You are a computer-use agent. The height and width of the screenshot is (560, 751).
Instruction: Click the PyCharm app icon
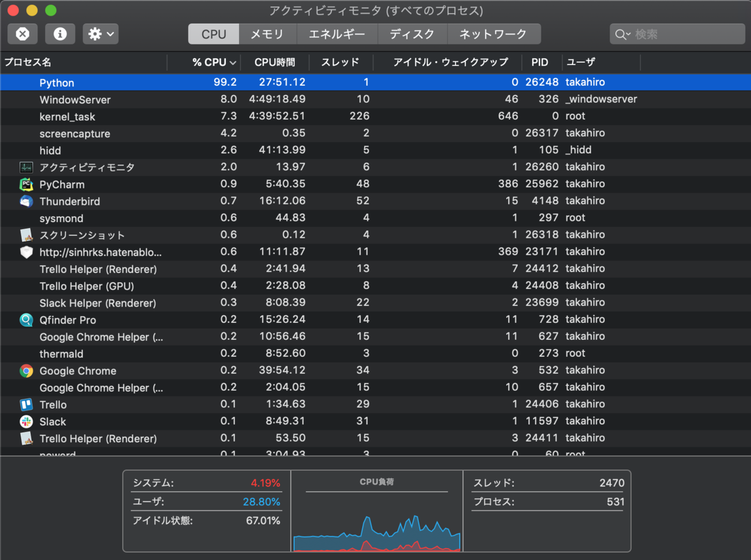click(26, 184)
